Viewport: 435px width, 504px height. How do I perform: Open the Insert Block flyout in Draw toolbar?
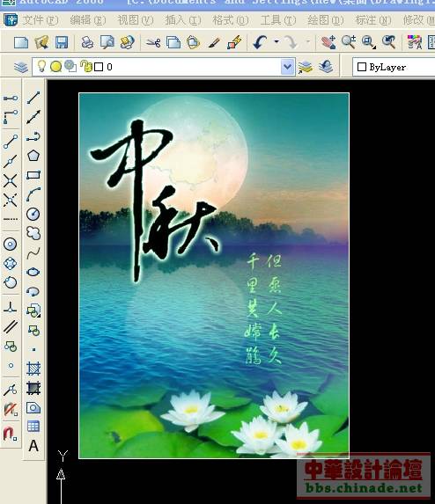pyautogui.click(x=33, y=310)
